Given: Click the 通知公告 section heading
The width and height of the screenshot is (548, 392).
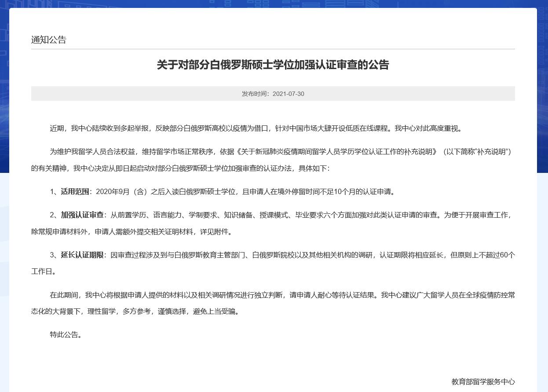Looking at the screenshot, I should tap(48, 40).
